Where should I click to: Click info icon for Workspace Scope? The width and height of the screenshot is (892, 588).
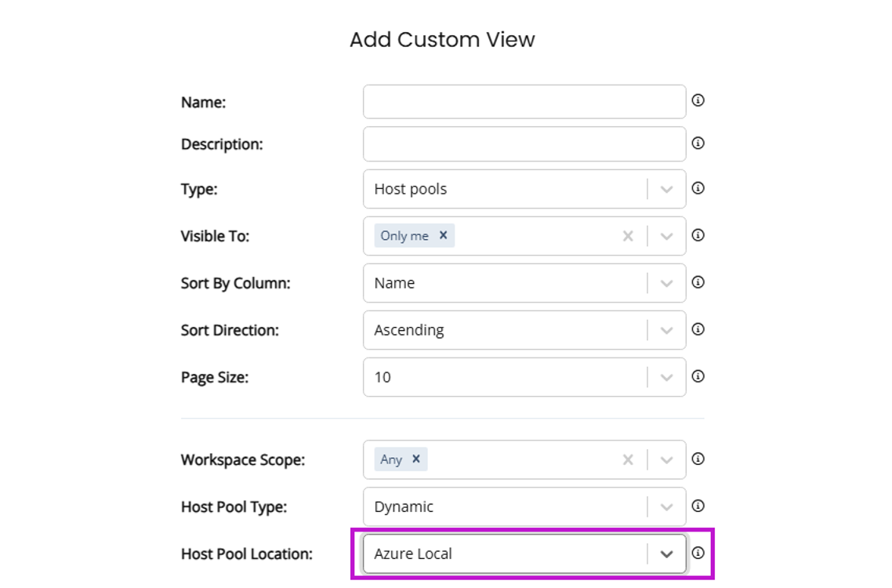pos(698,459)
